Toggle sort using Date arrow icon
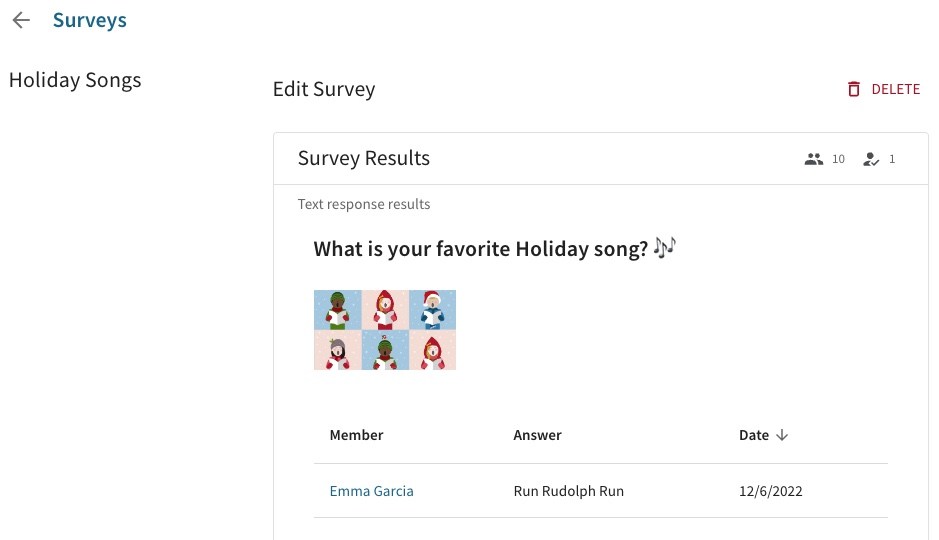 click(x=782, y=435)
